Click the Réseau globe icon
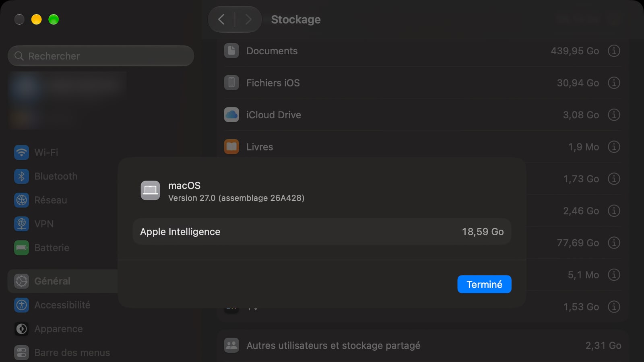Screen dimensions: 644x362 point(22,200)
